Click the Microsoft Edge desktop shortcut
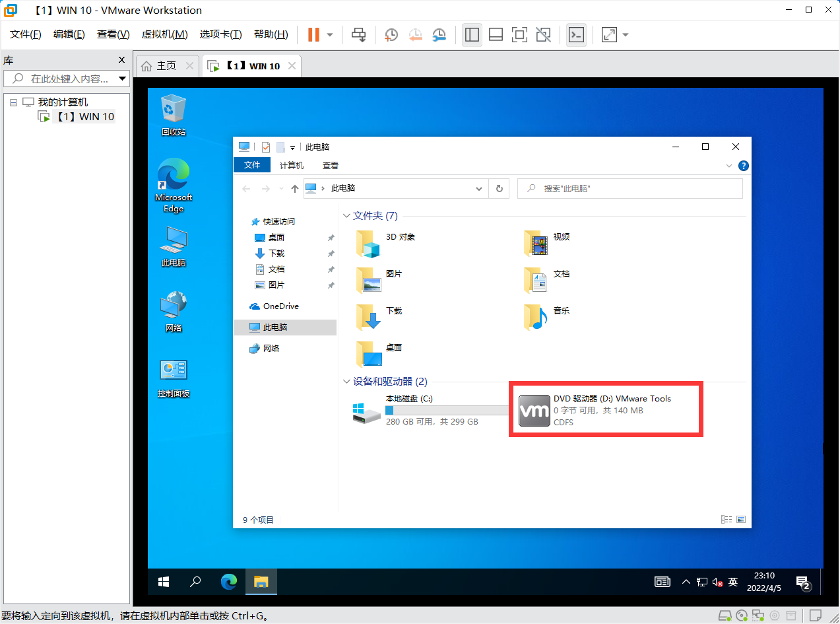840x624 pixels. click(x=174, y=186)
